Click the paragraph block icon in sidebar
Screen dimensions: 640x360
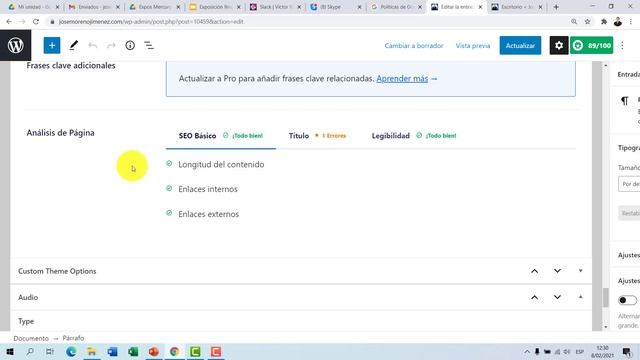pyautogui.click(x=624, y=101)
